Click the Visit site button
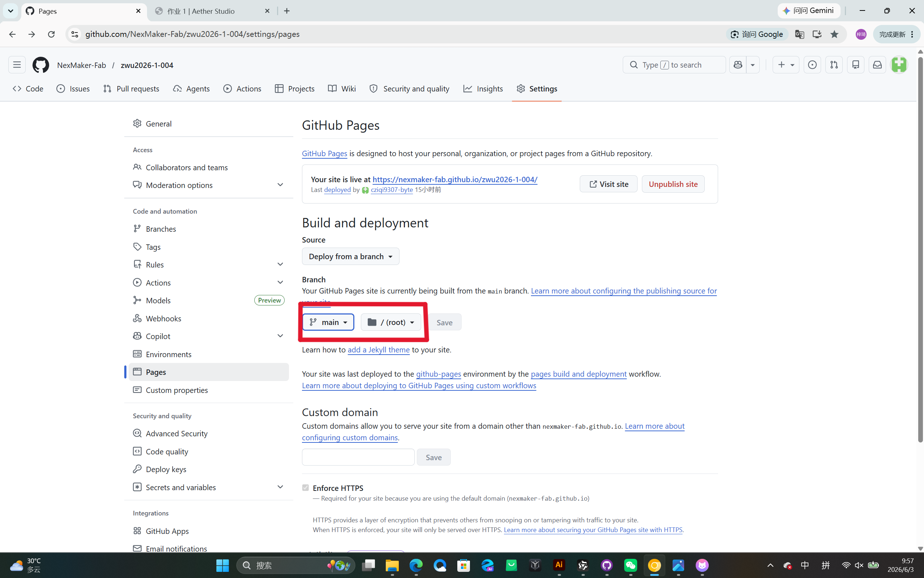Screen dimensions: 924x578 point(608,184)
